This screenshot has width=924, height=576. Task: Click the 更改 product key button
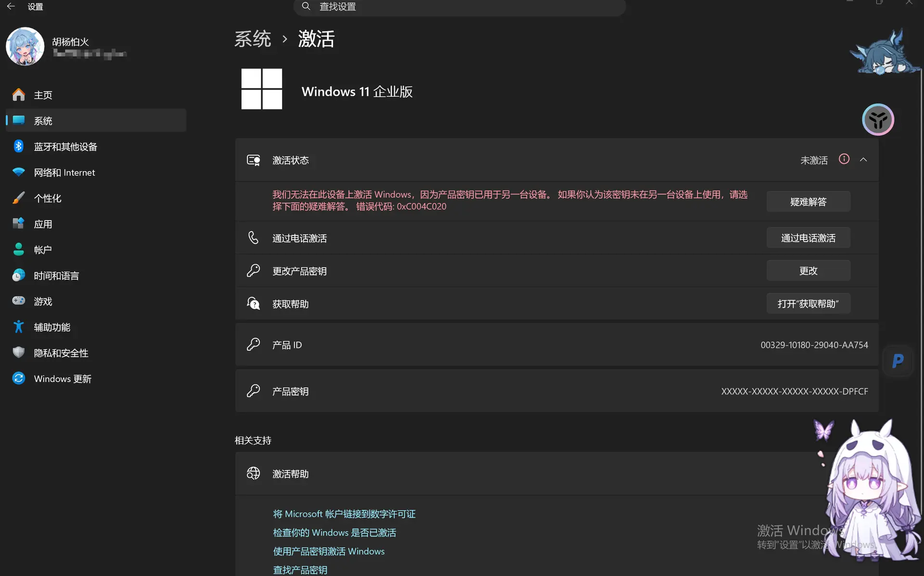808,270
